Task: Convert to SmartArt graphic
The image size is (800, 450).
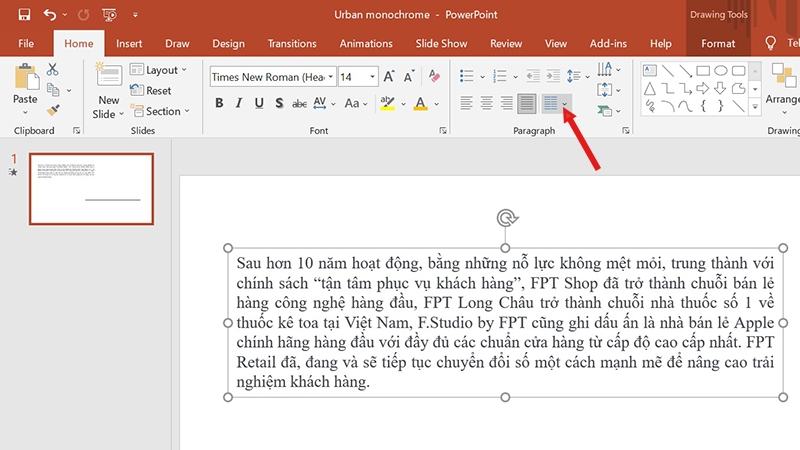Action: (609, 110)
